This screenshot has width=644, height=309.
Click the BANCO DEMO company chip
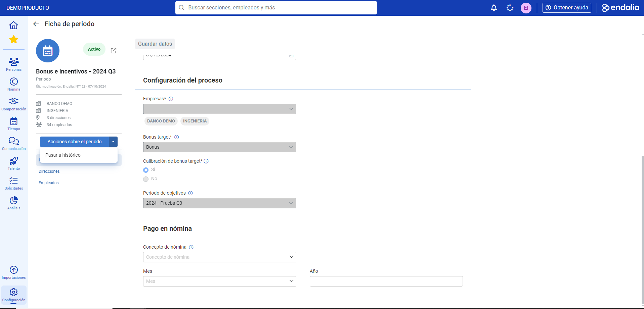(x=161, y=121)
